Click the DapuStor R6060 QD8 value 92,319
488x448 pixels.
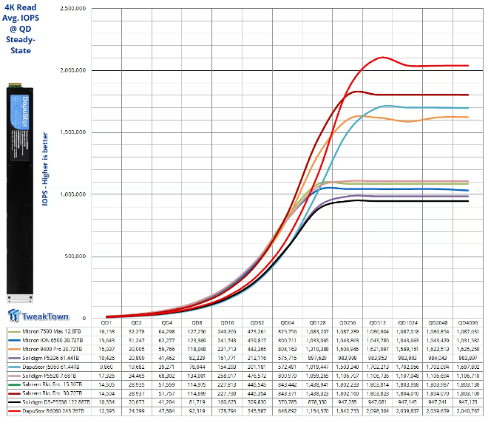(197, 411)
